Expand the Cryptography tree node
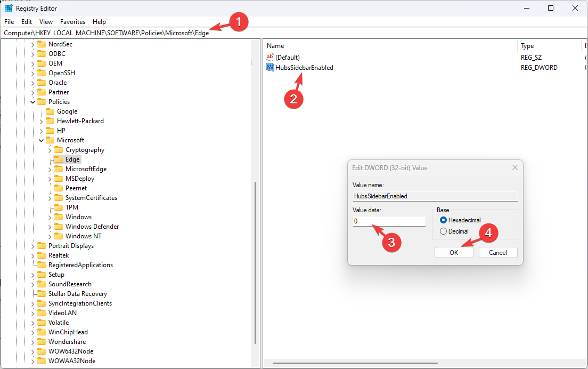Image resolution: width=588 pixels, height=369 pixels. coord(50,150)
